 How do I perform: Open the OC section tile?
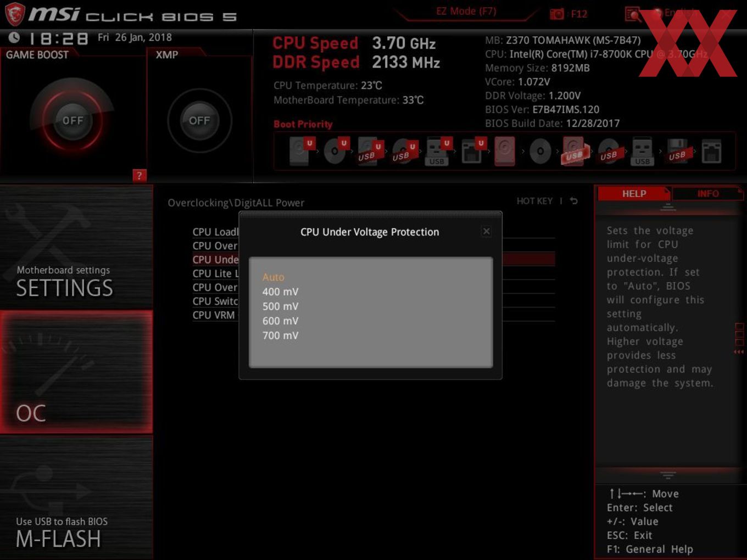tap(76, 372)
